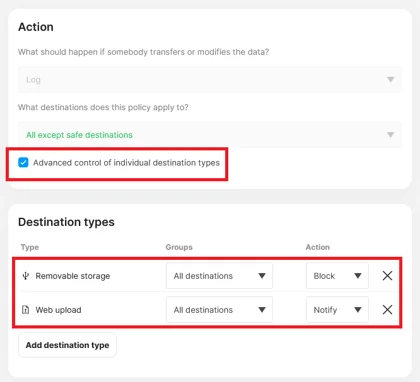Click the USB icon beside Removable storage
This screenshot has width=420, height=382.
(26, 276)
